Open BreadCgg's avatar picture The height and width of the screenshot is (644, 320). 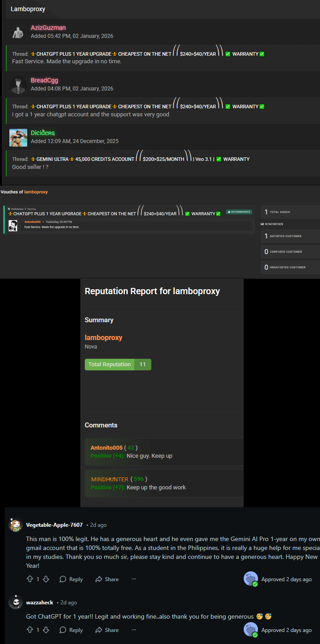click(x=18, y=85)
